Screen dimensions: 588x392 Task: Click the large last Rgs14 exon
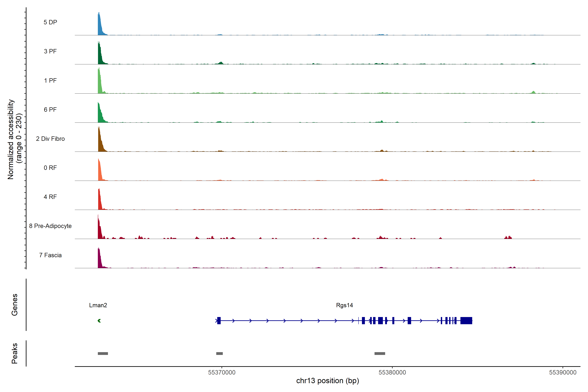tap(466, 320)
